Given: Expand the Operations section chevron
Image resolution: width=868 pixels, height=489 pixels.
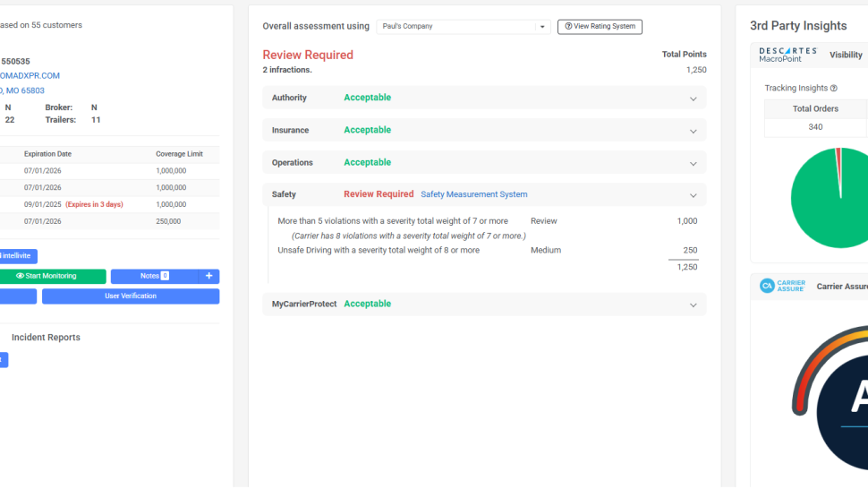Looking at the screenshot, I should point(694,164).
